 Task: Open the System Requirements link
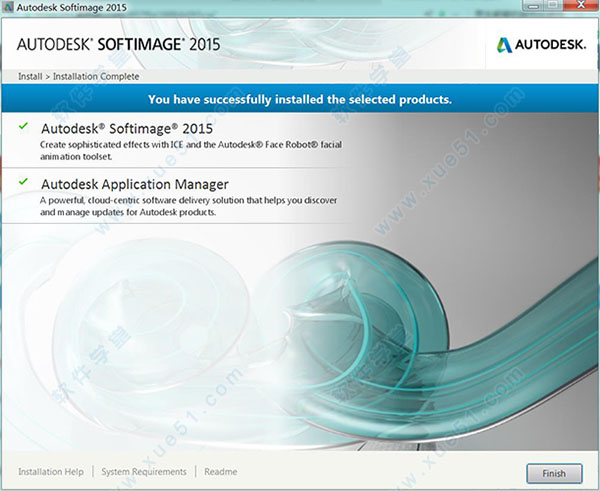click(144, 471)
